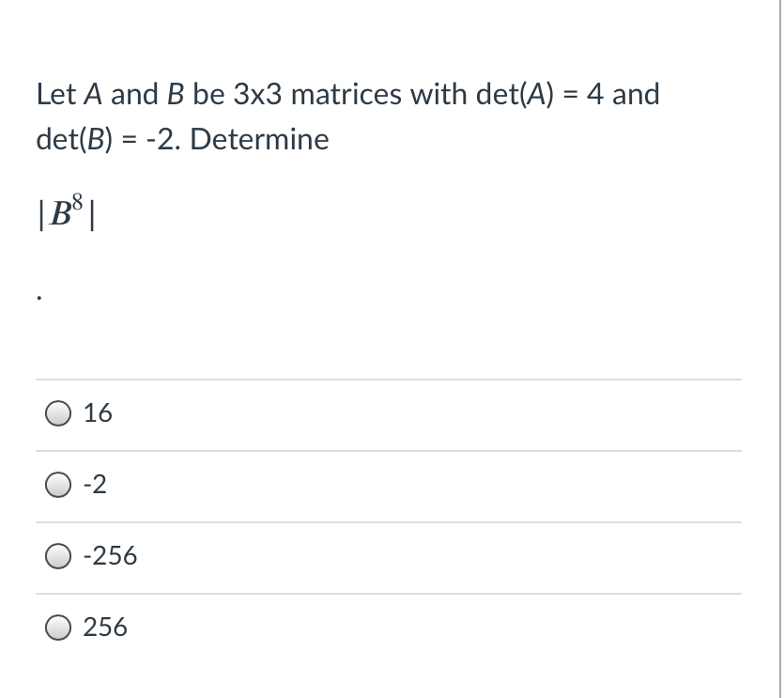Select the radio button for -2
The height and width of the screenshot is (698, 784).
pyautogui.click(x=58, y=483)
